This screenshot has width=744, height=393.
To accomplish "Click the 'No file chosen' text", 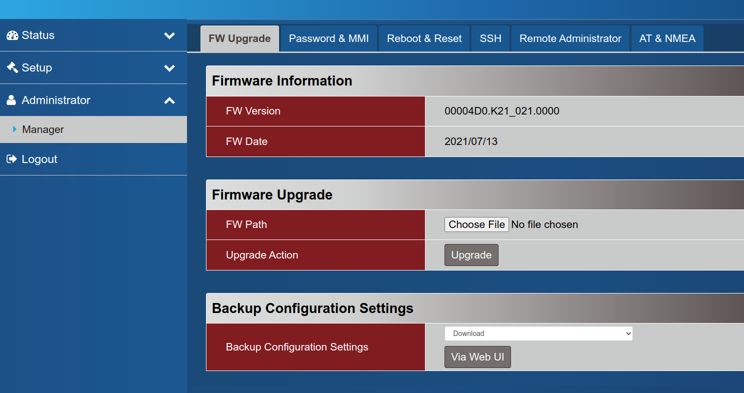I will [x=544, y=225].
